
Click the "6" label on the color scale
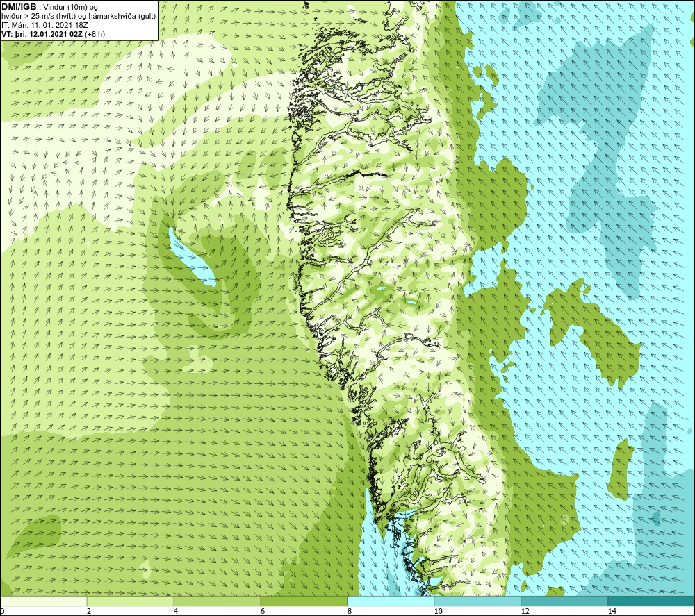tap(263, 611)
